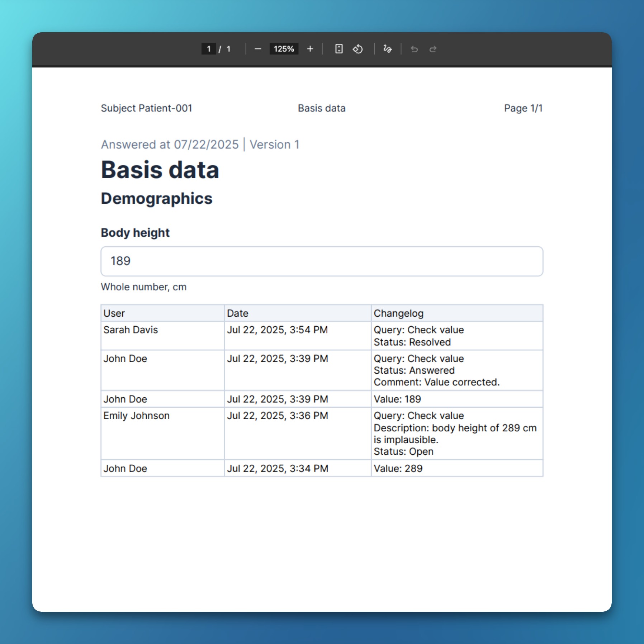Click the Date column header
Screen dimensions: 644x644
tap(237, 313)
